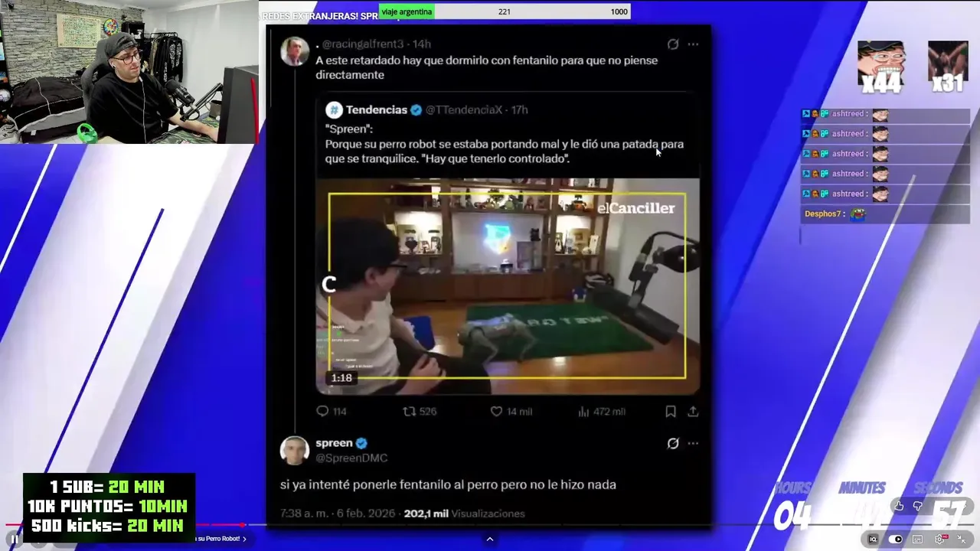Screen dimensions: 980x551
Task: Click the Grok icon on spreen tweet
Action: pos(673,443)
